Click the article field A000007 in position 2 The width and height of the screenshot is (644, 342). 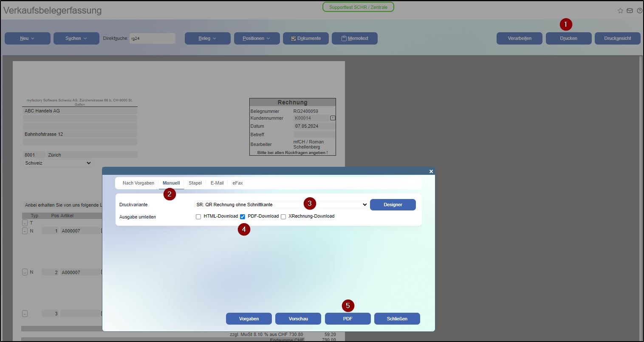[80, 272]
